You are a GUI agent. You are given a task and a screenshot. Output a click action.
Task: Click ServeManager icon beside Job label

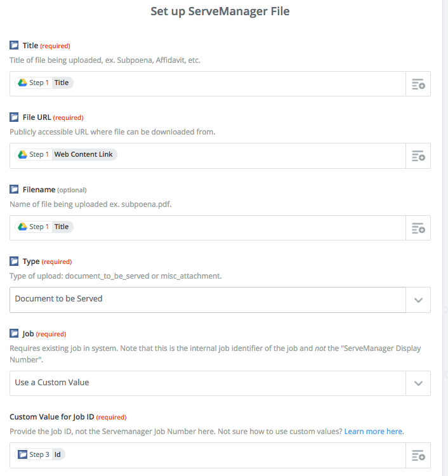click(x=14, y=333)
